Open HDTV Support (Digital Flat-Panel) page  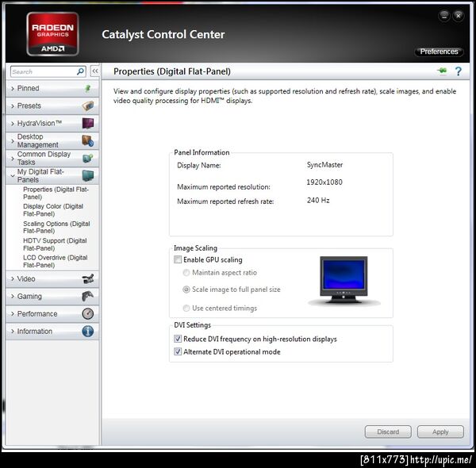tap(55, 244)
